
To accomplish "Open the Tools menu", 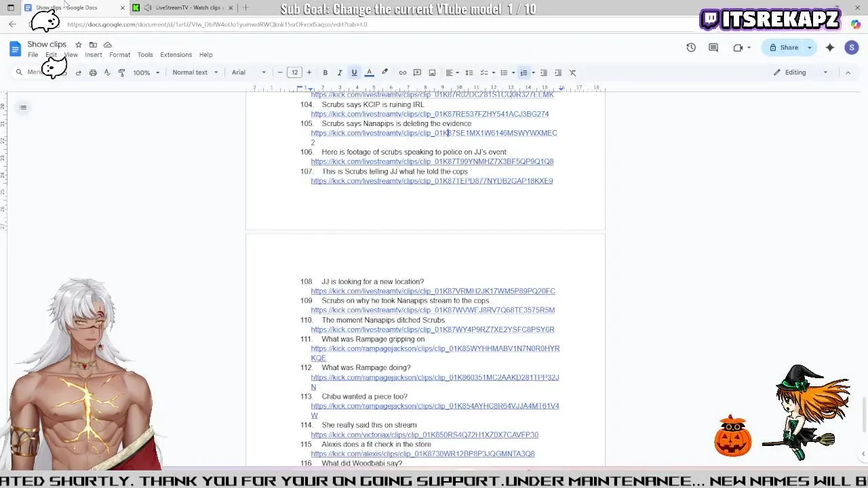I will (145, 55).
